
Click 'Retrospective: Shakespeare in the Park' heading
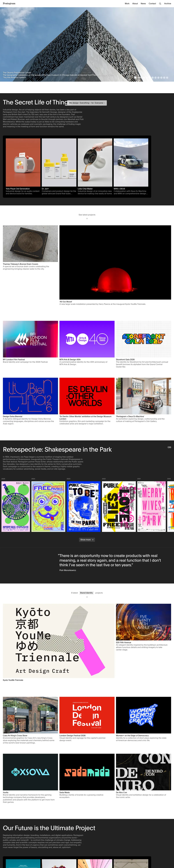57,449
